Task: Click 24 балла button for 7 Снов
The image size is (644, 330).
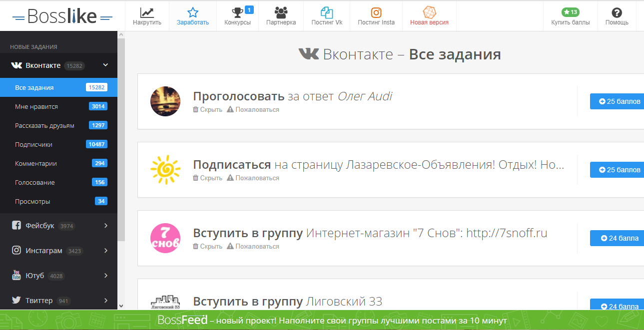Action: click(x=617, y=238)
